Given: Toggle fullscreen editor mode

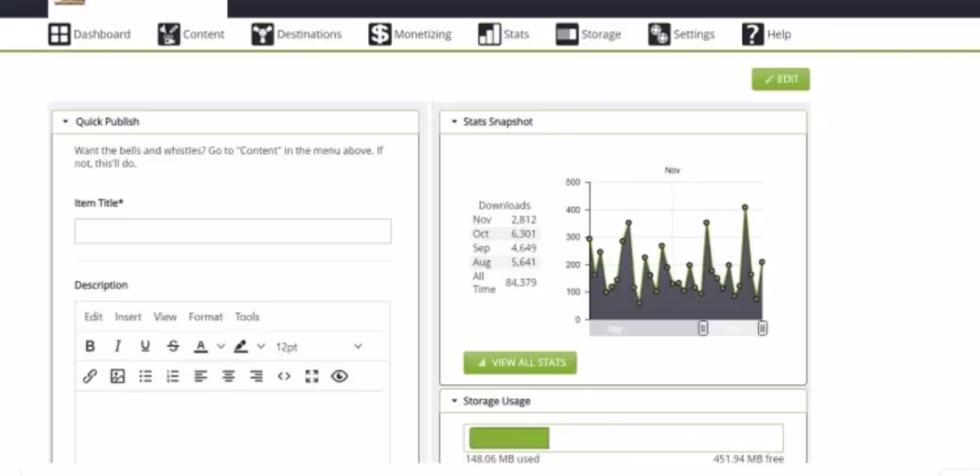Looking at the screenshot, I should tap(312, 376).
